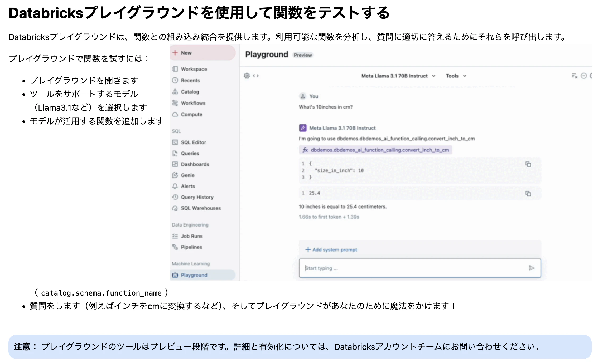
Task: Click the Meta Llama response avatar icon
Action: (x=303, y=128)
